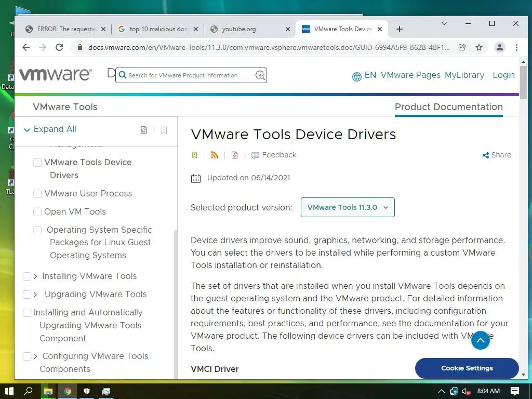The height and width of the screenshot is (399, 532).
Task: Open the VMware Tools 11.3.0 version dropdown
Action: point(348,207)
